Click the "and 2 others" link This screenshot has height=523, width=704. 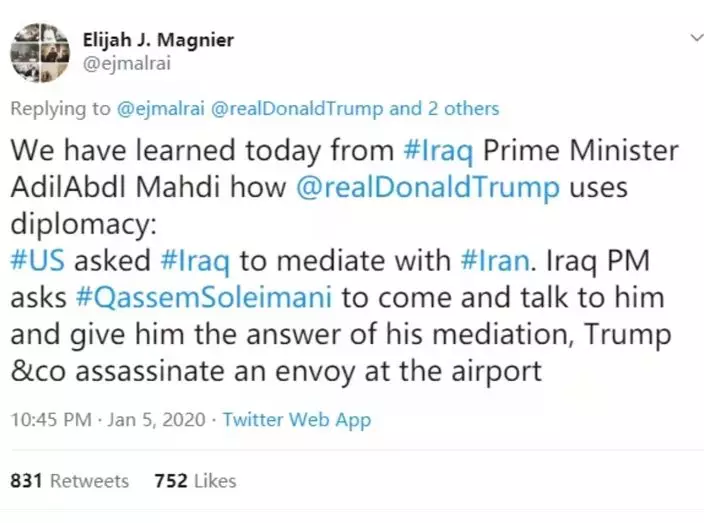[x=444, y=108]
